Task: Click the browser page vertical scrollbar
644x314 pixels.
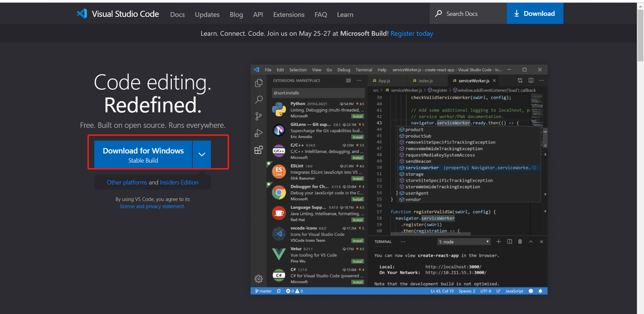Action: [x=640, y=35]
